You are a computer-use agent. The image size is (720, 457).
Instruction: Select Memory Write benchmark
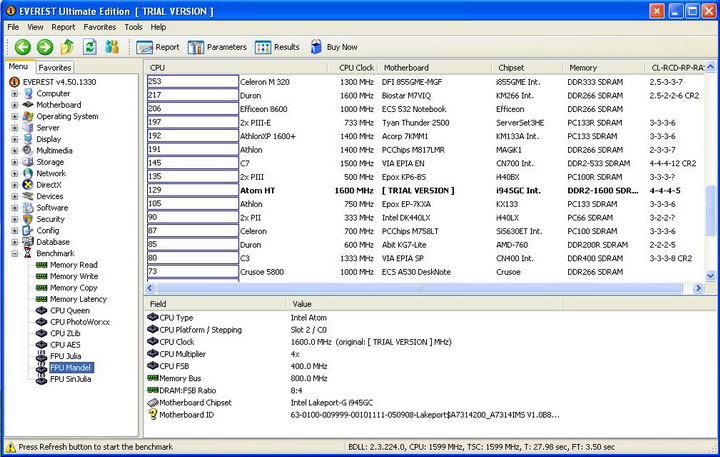pyautogui.click(x=74, y=276)
